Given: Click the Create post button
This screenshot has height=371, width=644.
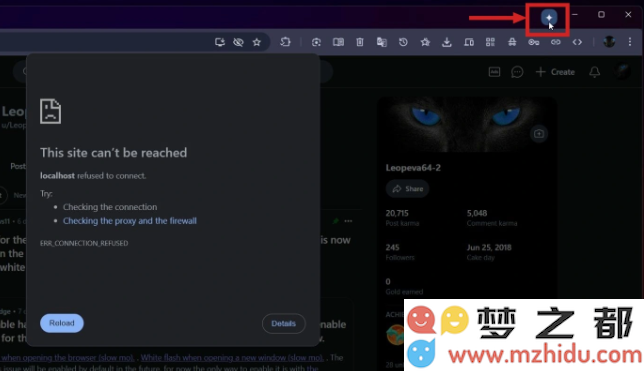Looking at the screenshot, I should click(555, 72).
